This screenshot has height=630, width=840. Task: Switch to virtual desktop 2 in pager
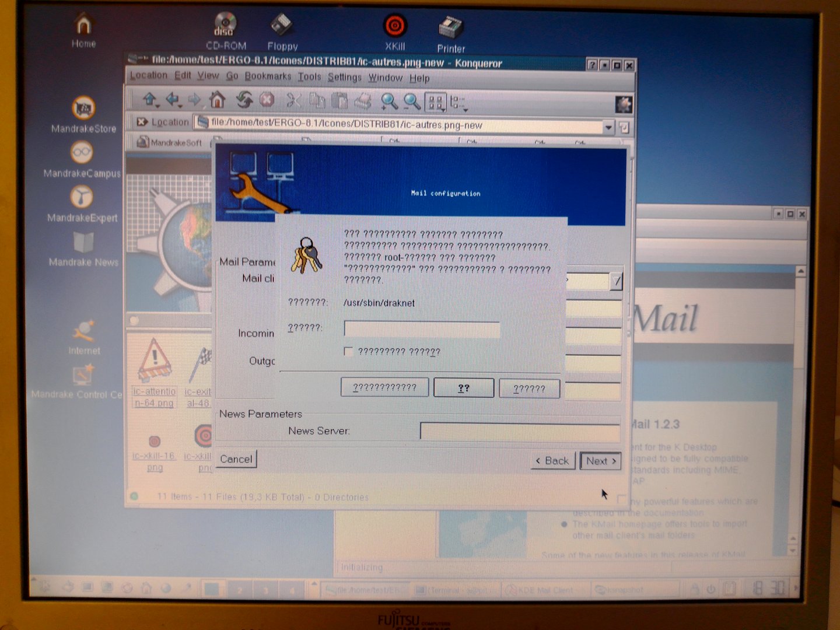coord(239,590)
